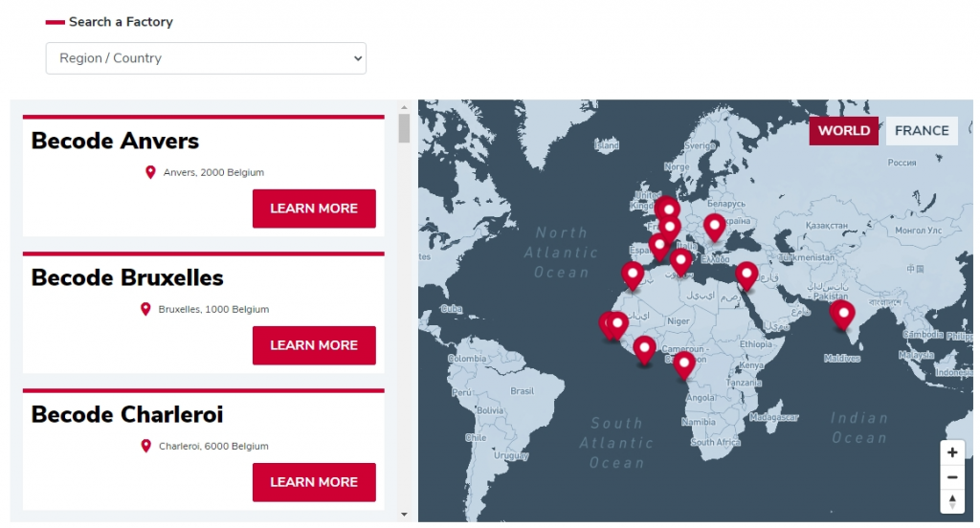Open the Becode Bruxelles heading
This screenshot has width=980, height=528.
127,278
